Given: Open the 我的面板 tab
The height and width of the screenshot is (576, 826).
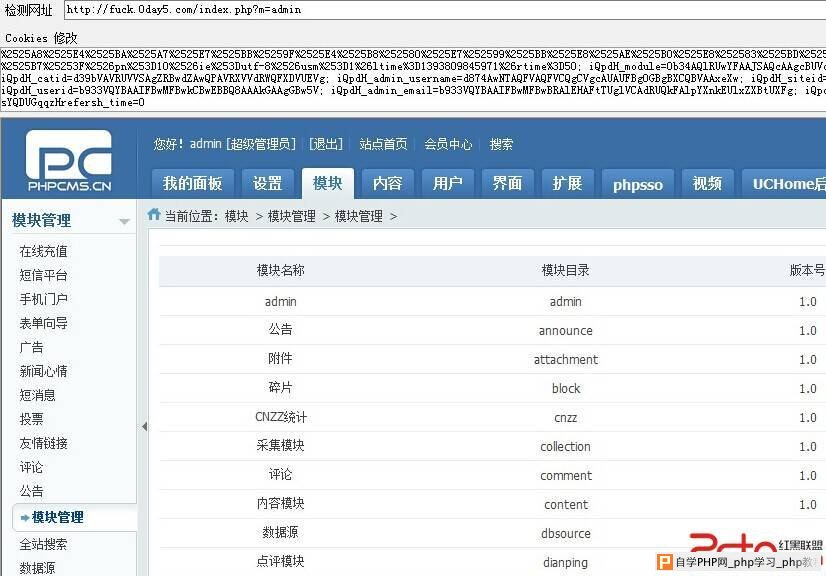Looking at the screenshot, I should point(192,183).
